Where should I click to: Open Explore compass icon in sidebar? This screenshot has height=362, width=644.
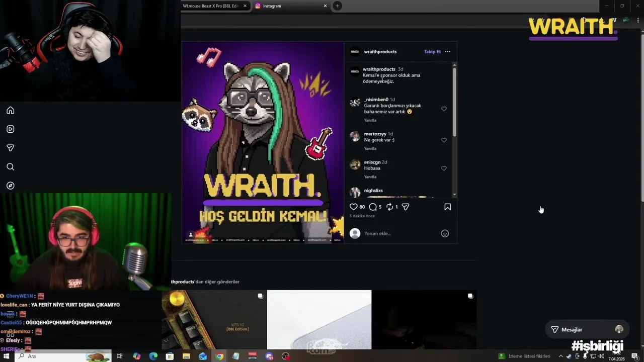click(x=10, y=186)
